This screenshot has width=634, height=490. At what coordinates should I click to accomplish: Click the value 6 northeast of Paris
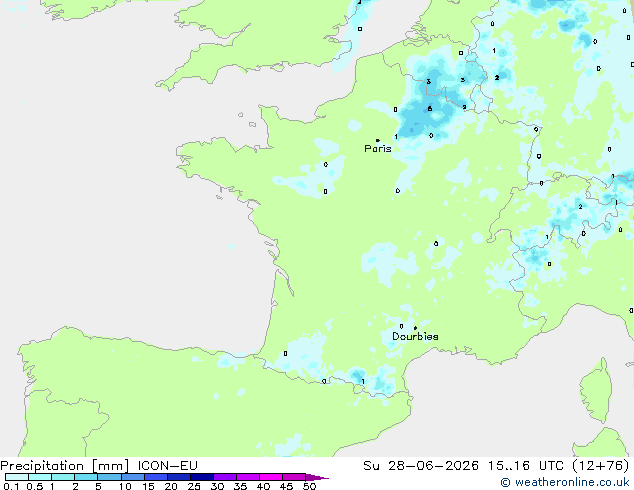[430, 108]
